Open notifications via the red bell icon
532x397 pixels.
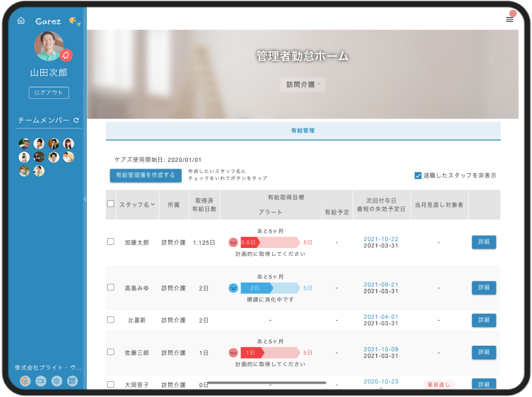tap(65, 55)
